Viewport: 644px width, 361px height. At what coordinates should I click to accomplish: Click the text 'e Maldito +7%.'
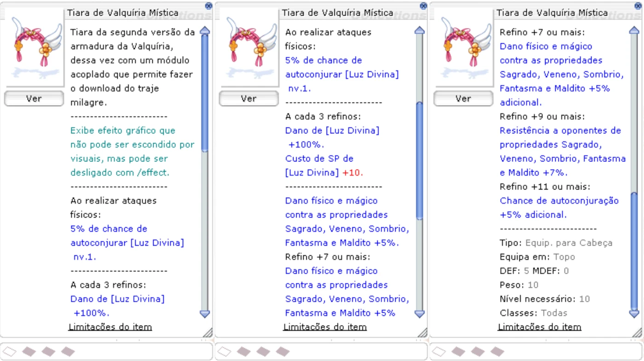(534, 173)
